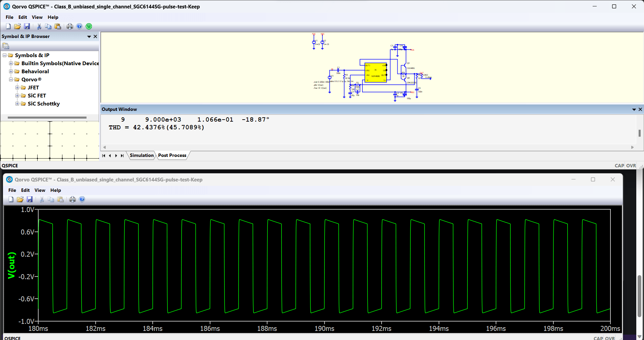Click Open folder icon in waveform window toolbar
644x340 pixels.
tap(20, 199)
